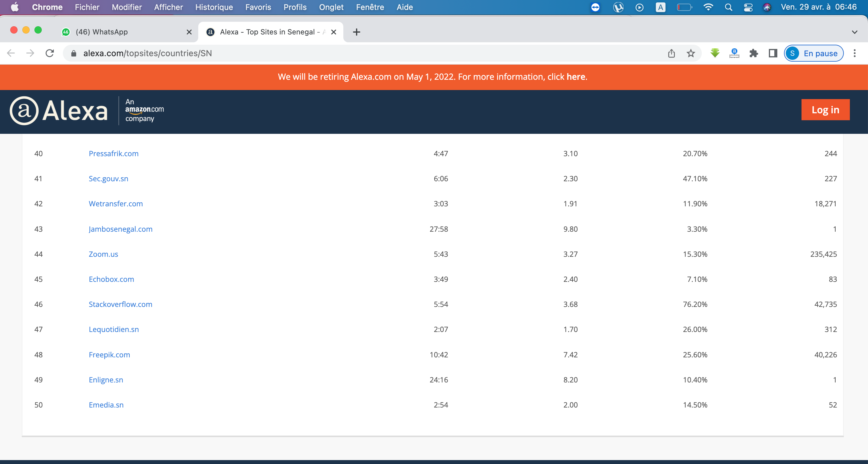Open the Zoom.us link

(103, 254)
